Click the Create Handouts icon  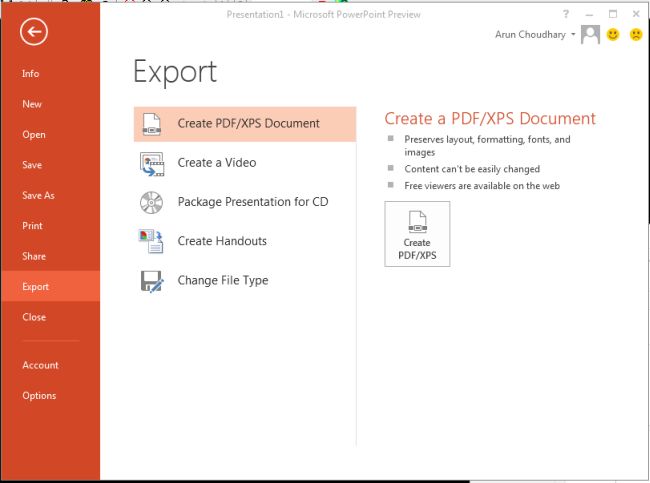point(151,241)
